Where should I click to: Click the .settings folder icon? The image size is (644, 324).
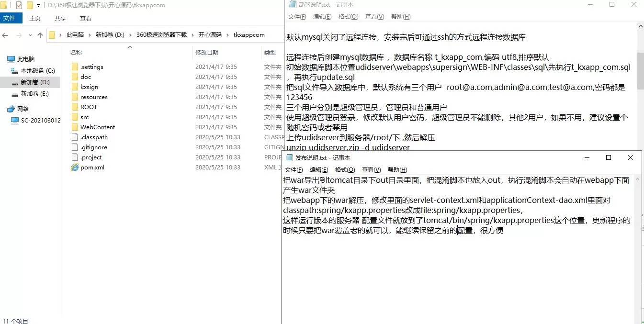coord(74,67)
